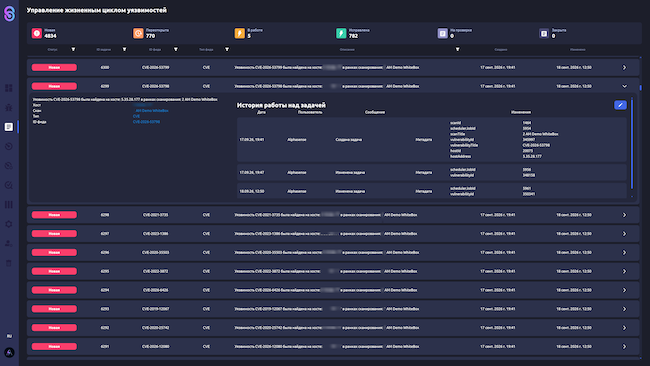Open filter for the Статус column
Image resolution: width=650 pixels, height=366 pixels.
pyautogui.click(x=73, y=49)
